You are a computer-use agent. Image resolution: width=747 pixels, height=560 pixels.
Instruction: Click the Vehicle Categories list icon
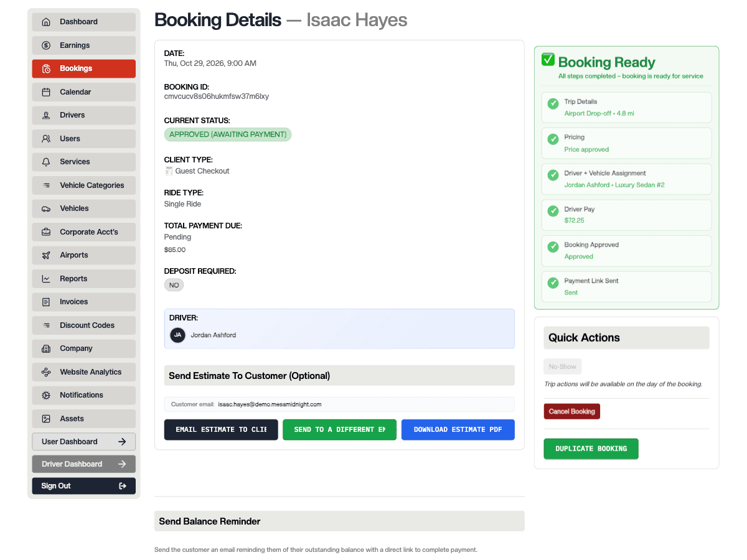click(46, 185)
